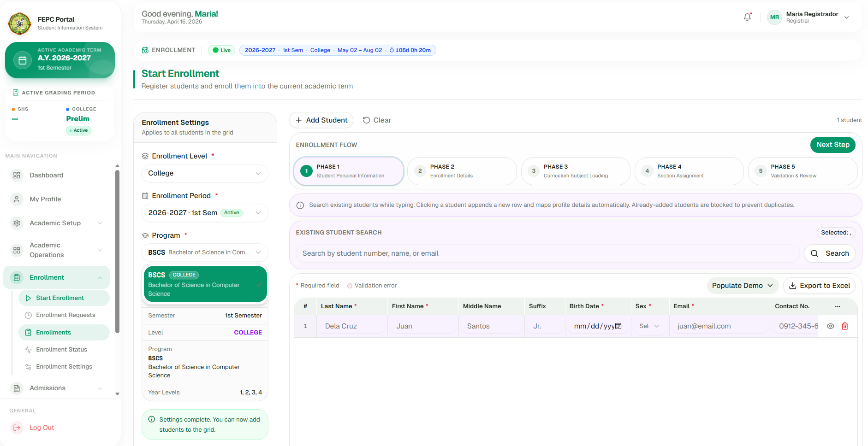Click the My Profile sidebar icon
Screen dimensions: 868x446
(17, 199)
